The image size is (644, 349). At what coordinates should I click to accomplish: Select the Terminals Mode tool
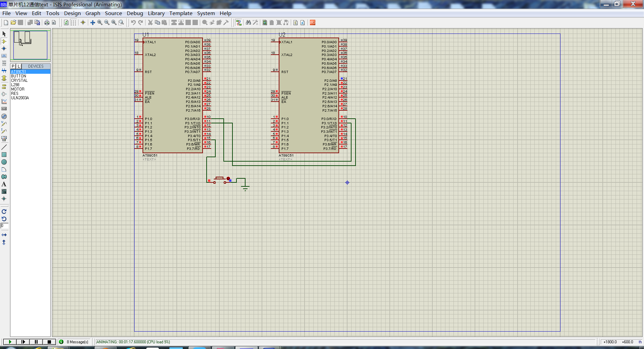point(4,86)
